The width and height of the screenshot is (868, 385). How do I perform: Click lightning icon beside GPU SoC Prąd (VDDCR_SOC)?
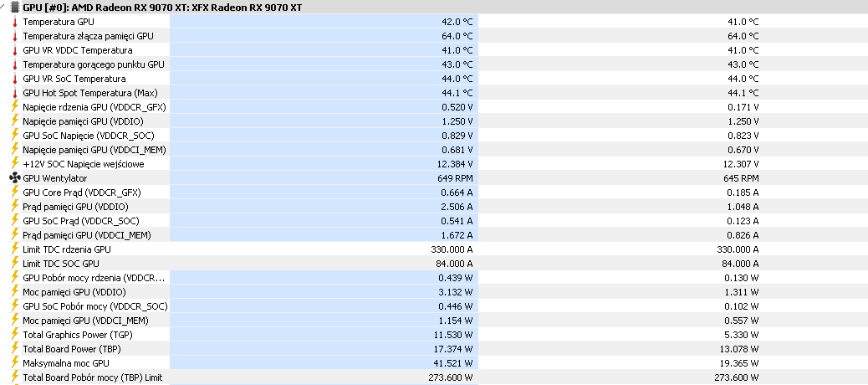pyautogui.click(x=14, y=221)
